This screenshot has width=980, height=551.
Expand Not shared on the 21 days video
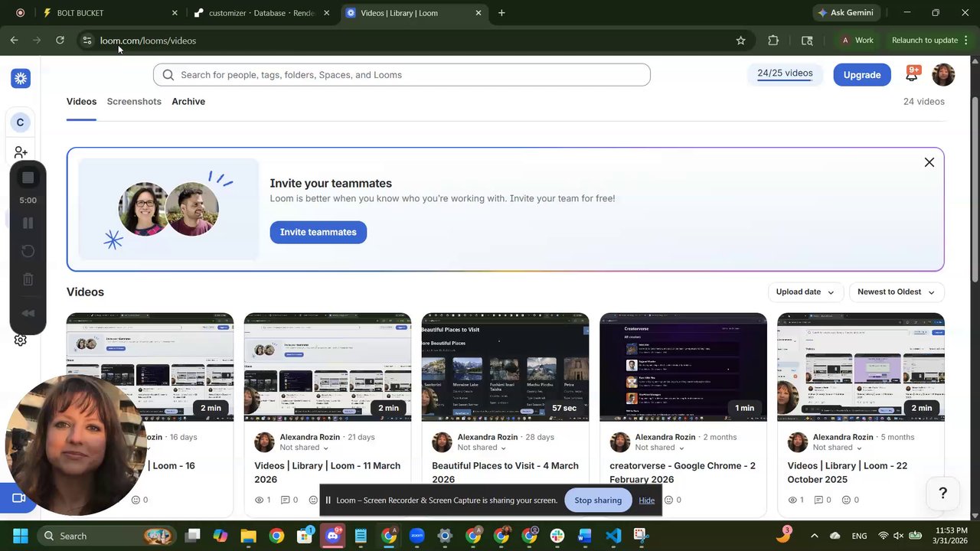point(304,448)
